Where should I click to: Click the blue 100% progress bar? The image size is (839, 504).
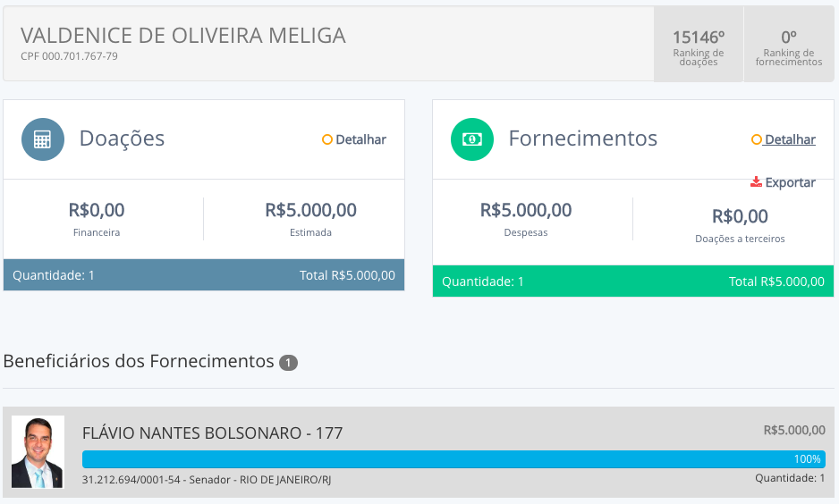(453, 459)
